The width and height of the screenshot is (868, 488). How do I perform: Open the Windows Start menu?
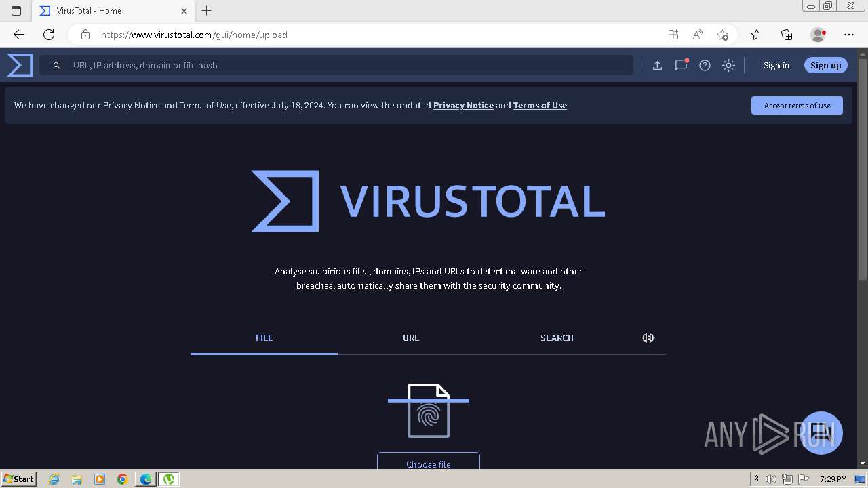19,479
